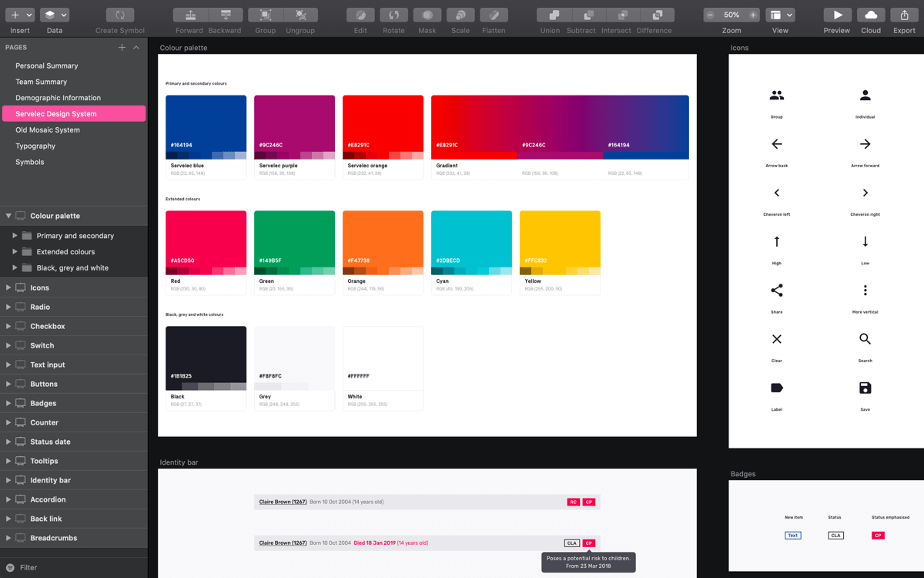Select the Scale tool

pos(460,15)
